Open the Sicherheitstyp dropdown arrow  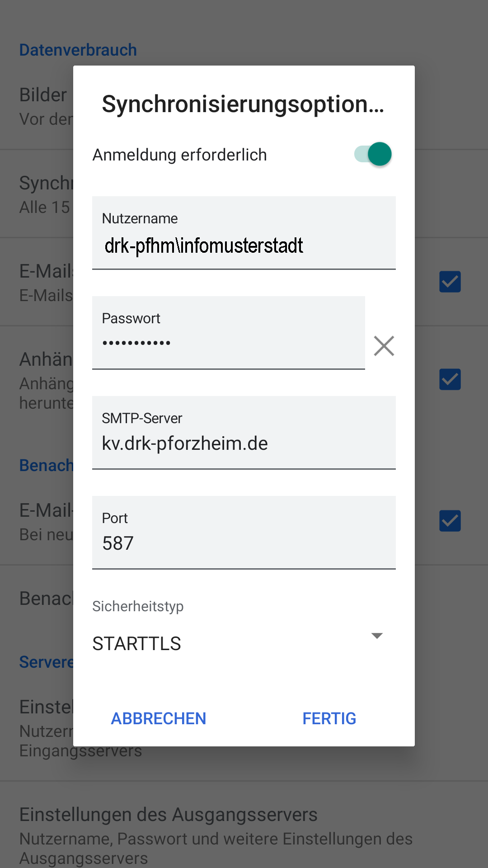coord(377,636)
